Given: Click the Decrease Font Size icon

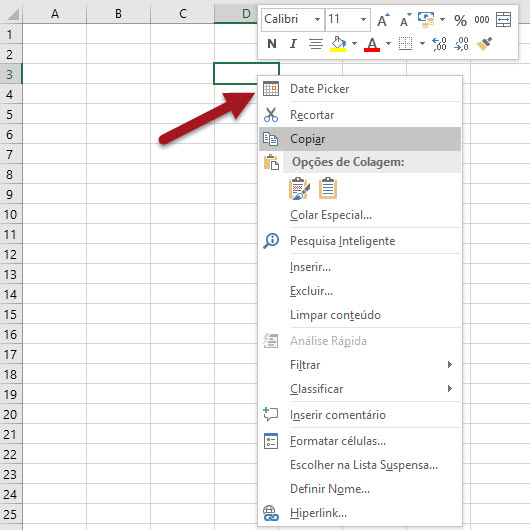Looking at the screenshot, I should click(405, 20).
